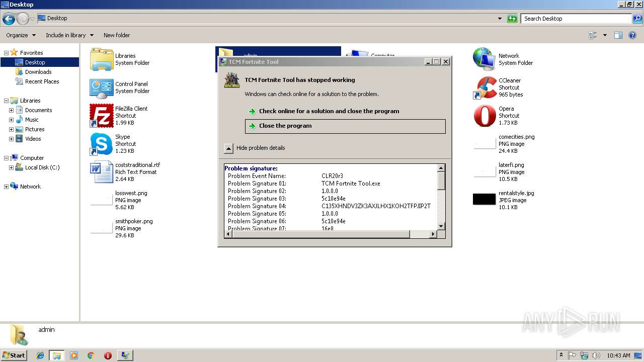Image resolution: width=644 pixels, height=362 pixels.
Task: Click scroll up arrow in problem details
Action: (441, 168)
